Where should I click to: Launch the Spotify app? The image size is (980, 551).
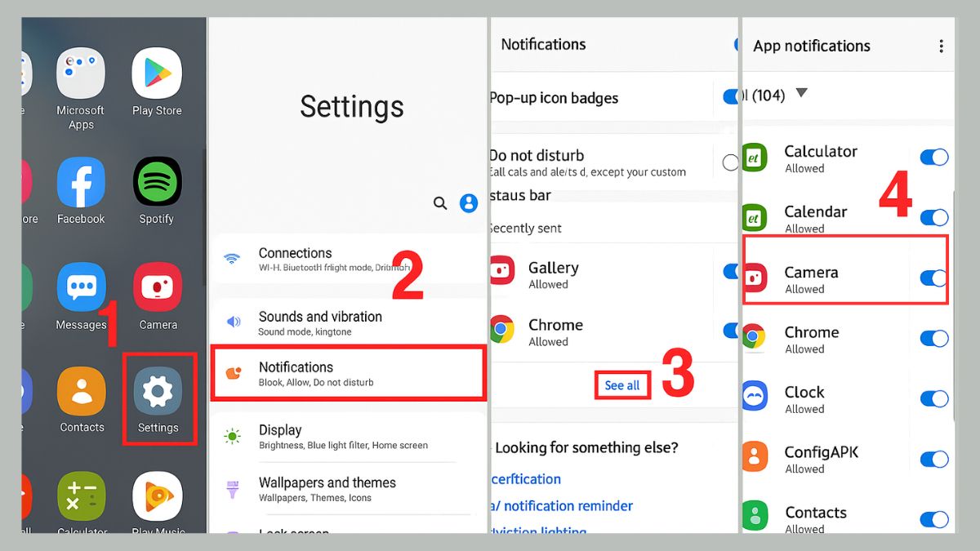pyautogui.click(x=157, y=181)
